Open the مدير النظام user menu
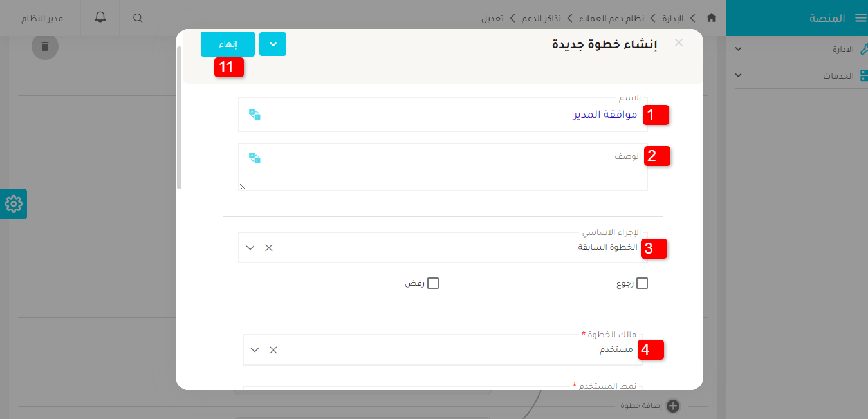Screen dimensions: 868x419 pyautogui.click(x=41, y=18)
